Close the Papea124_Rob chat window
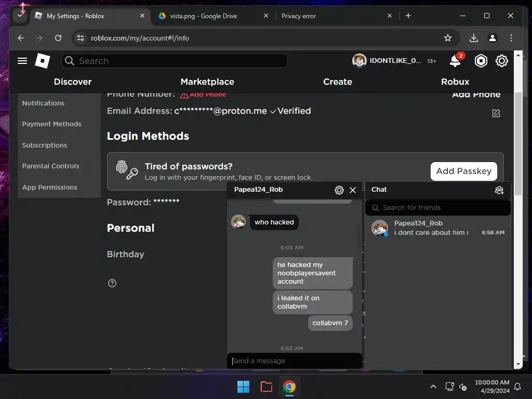 point(353,190)
